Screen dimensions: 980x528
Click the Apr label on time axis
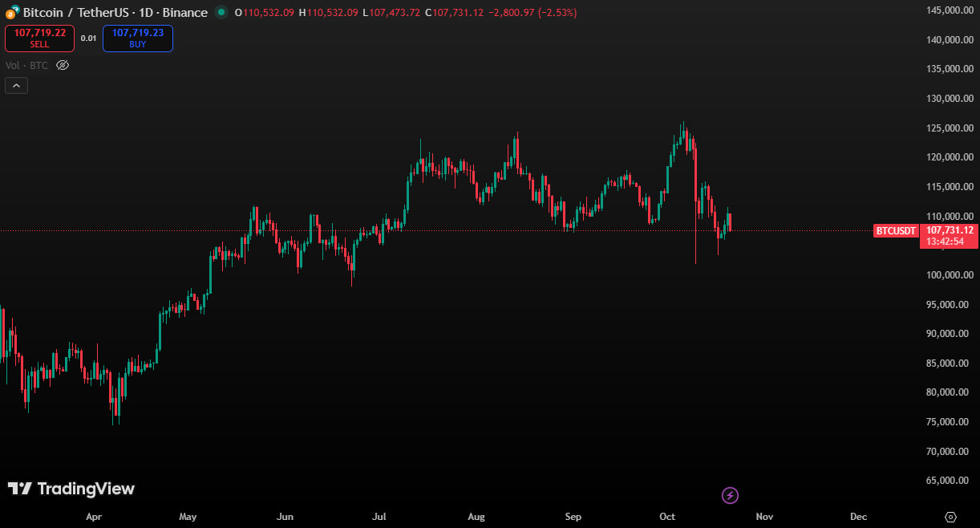tap(95, 517)
